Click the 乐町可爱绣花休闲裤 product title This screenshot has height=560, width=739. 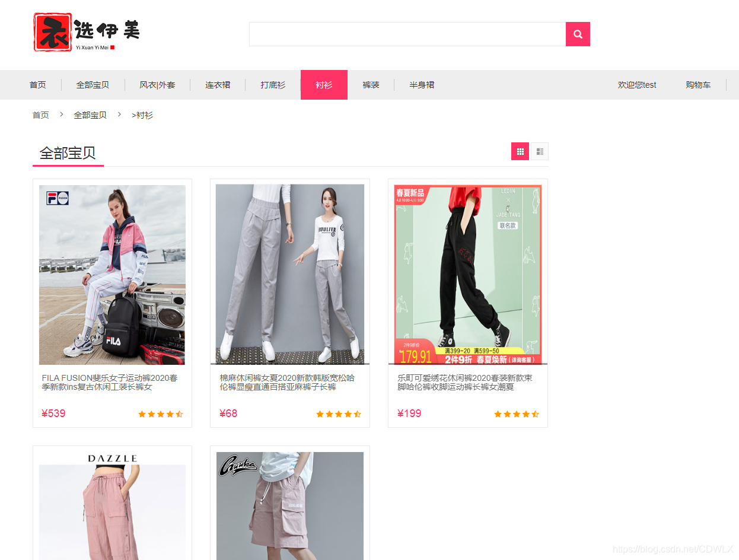(465, 382)
